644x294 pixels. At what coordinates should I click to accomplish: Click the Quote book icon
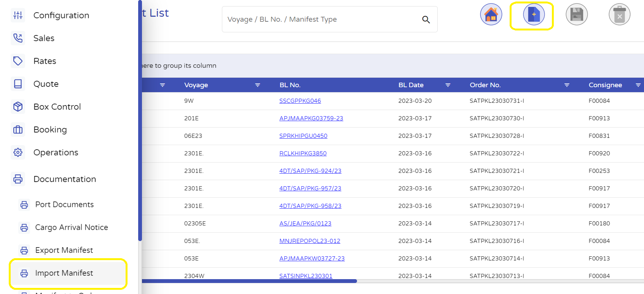(18, 84)
